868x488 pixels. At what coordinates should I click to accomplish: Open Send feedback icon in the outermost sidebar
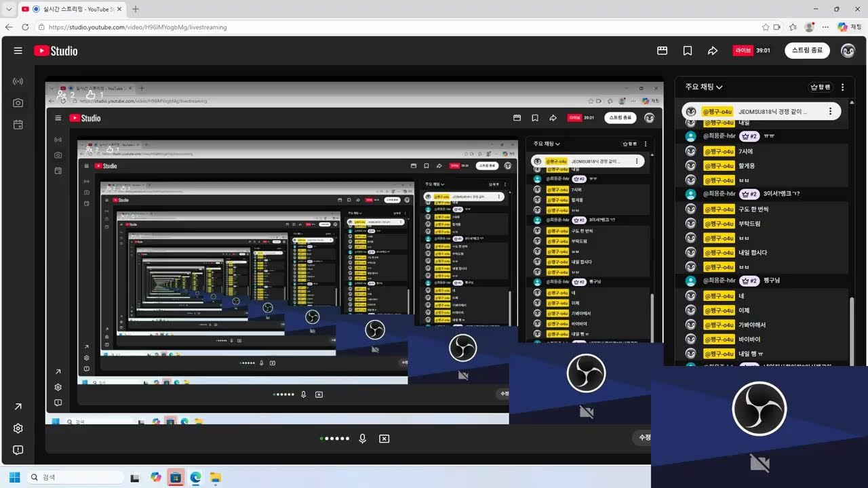click(18, 450)
